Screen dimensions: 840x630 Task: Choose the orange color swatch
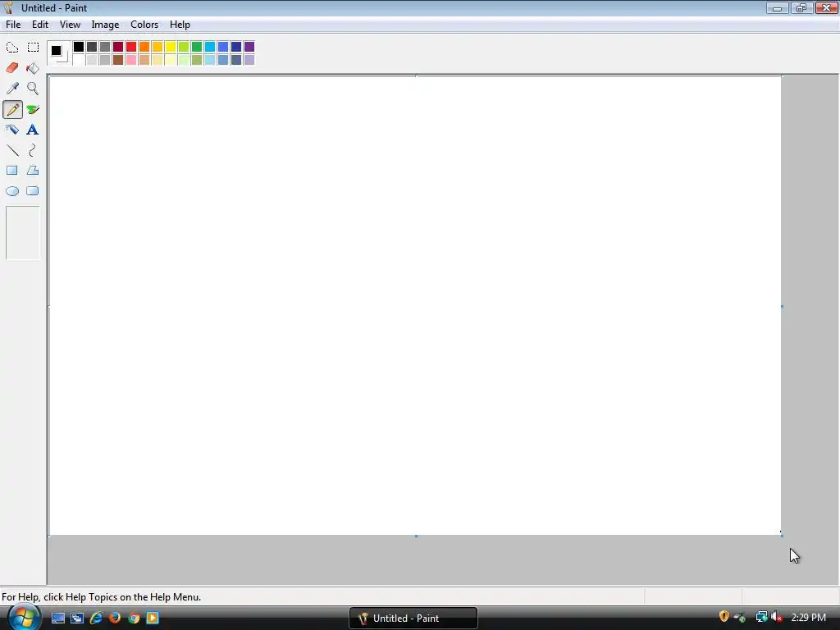[144, 47]
